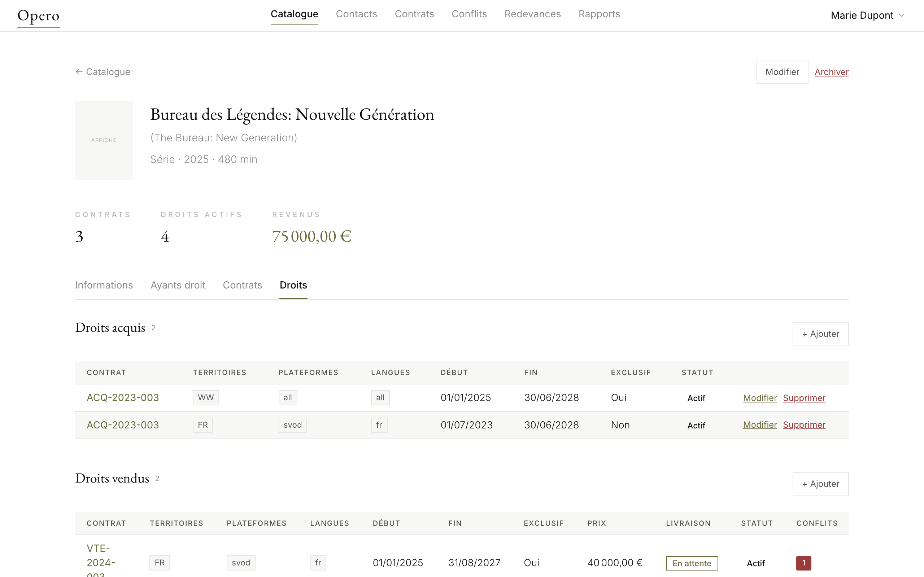Click the Opero logo
924x577 pixels.
coord(38,16)
